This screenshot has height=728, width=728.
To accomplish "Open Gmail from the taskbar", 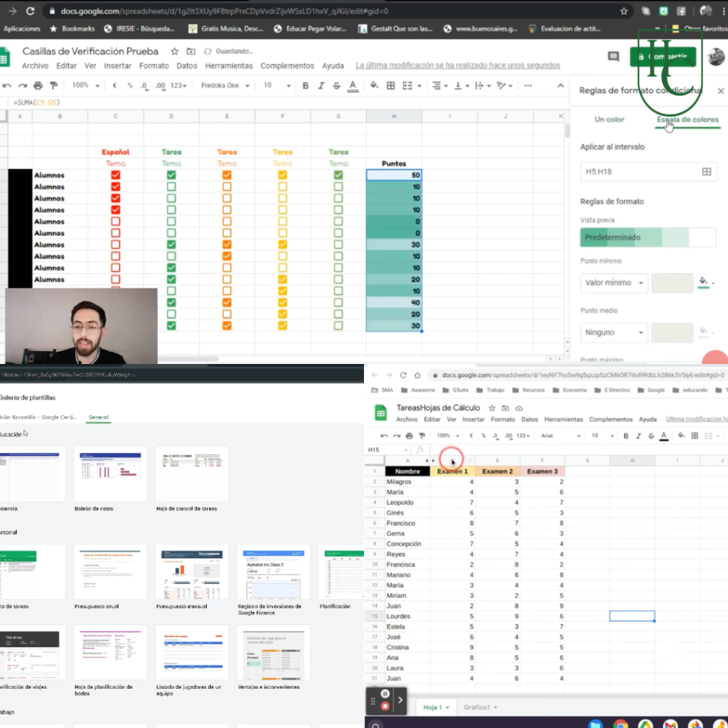I will pyautogui.click(x=669, y=724).
